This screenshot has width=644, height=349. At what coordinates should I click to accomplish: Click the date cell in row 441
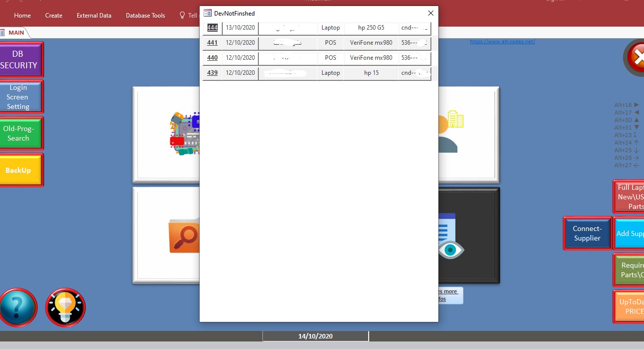pos(240,43)
